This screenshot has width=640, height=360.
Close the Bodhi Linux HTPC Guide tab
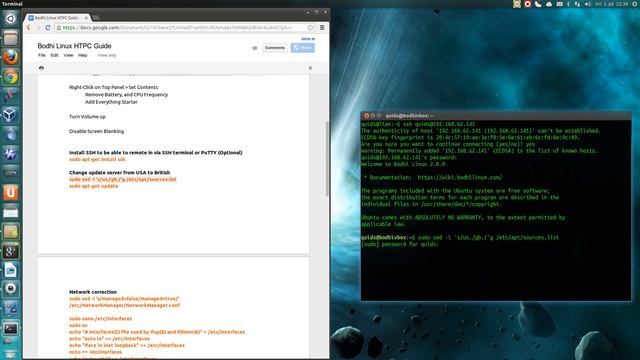(x=86, y=18)
